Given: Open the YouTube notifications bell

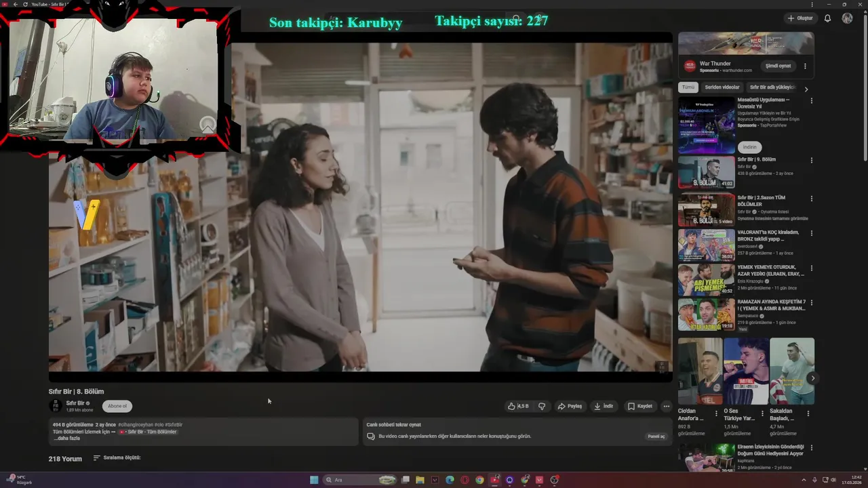Looking at the screenshot, I should pyautogui.click(x=827, y=18).
